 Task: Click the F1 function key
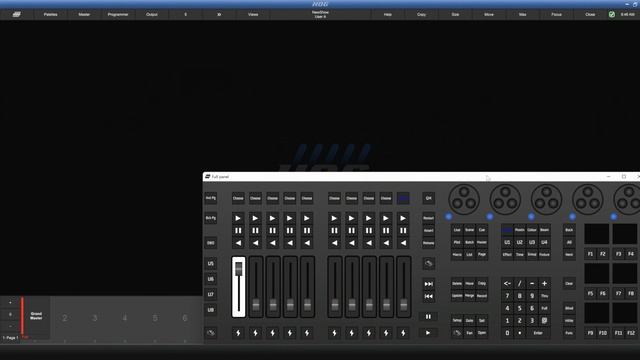point(590,254)
